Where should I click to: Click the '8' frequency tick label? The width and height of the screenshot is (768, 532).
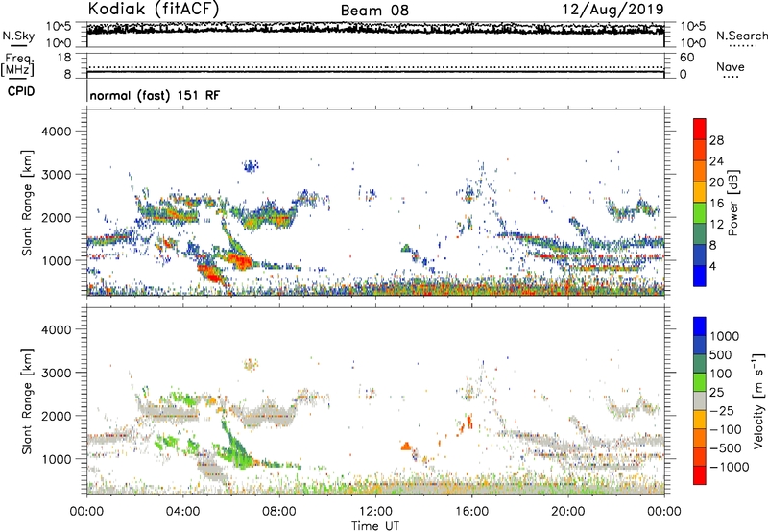pyautogui.click(x=67, y=74)
